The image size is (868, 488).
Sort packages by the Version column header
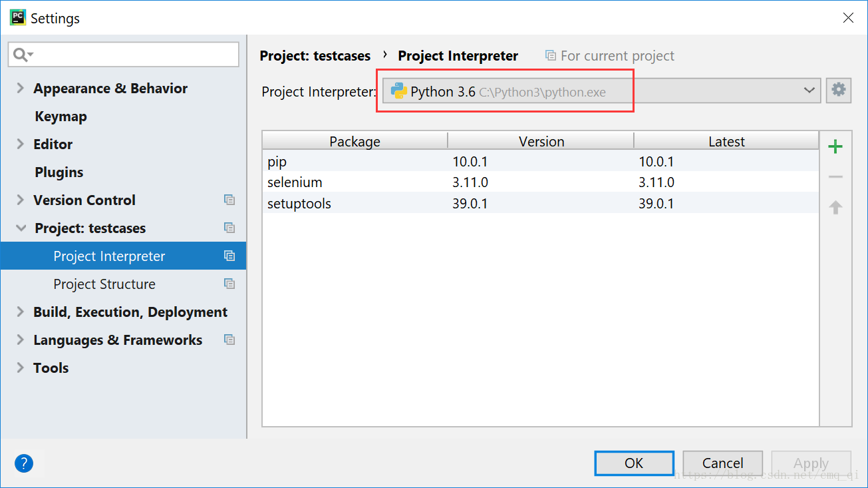pos(541,141)
